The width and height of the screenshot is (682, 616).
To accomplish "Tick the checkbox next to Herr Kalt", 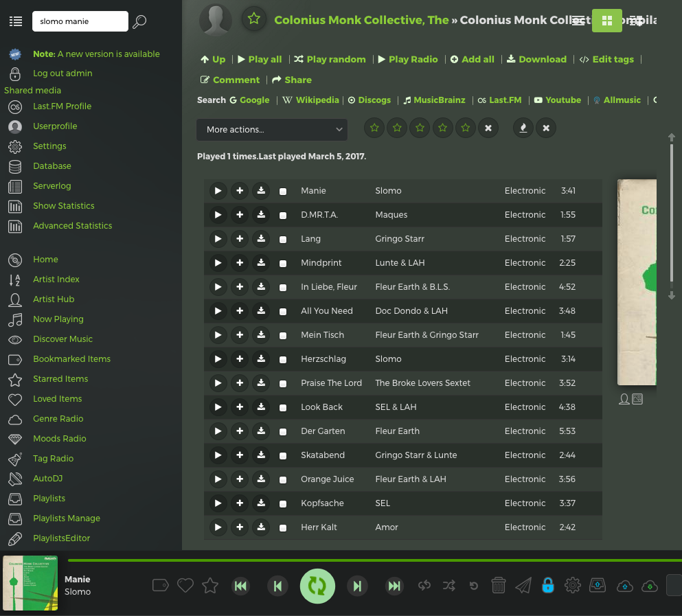I will coord(283,528).
